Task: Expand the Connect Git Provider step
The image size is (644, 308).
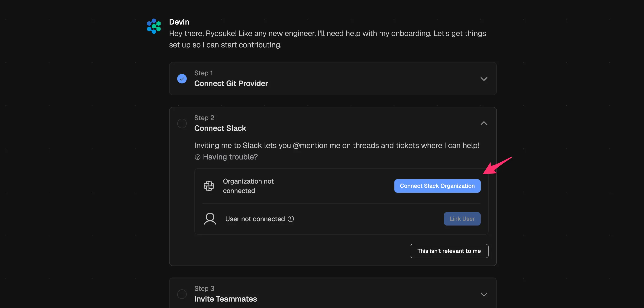Action: pyautogui.click(x=484, y=79)
